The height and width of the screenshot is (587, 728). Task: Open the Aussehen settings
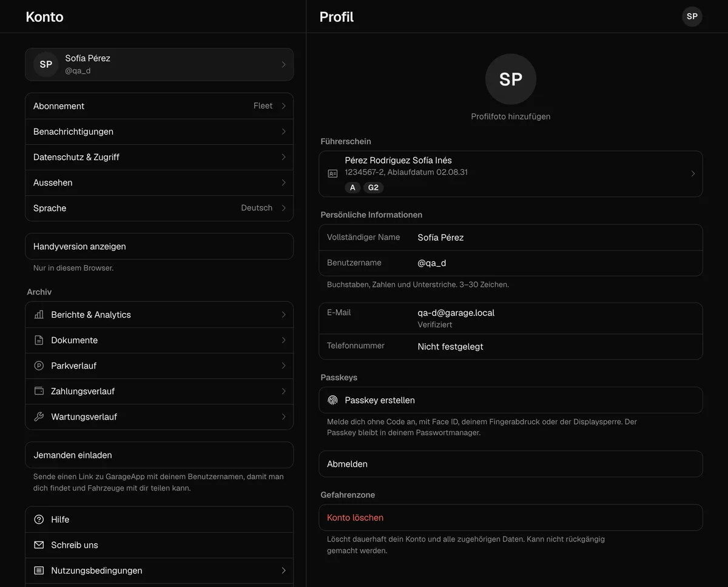click(x=159, y=183)
